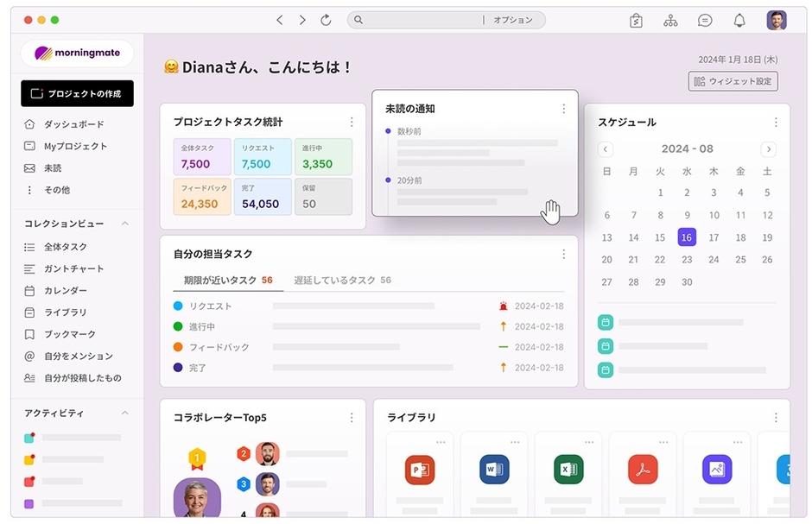Click the notification bell icon
The width and height of the screenshot is (812, 524).
(x=739, y=19)
